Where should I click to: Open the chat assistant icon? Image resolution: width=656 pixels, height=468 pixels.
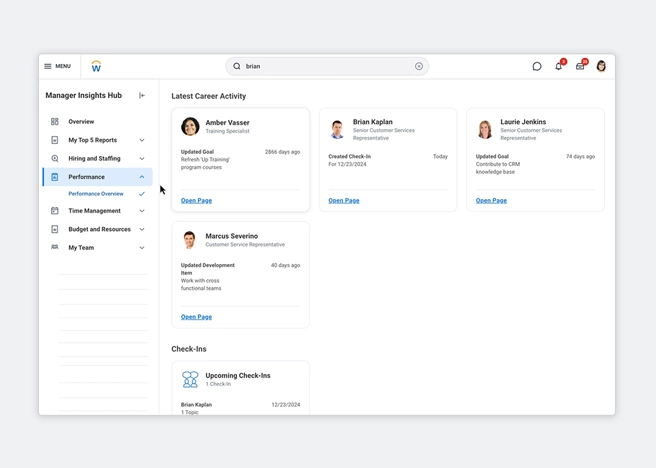[537, 66]
